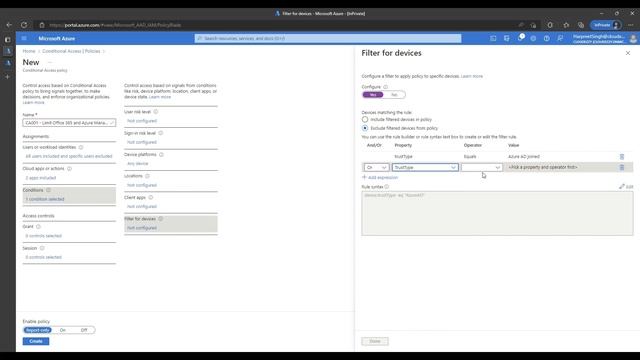Set Configure toggle to Yes
This screenshot has width=640, height=360.
point(373,95)
